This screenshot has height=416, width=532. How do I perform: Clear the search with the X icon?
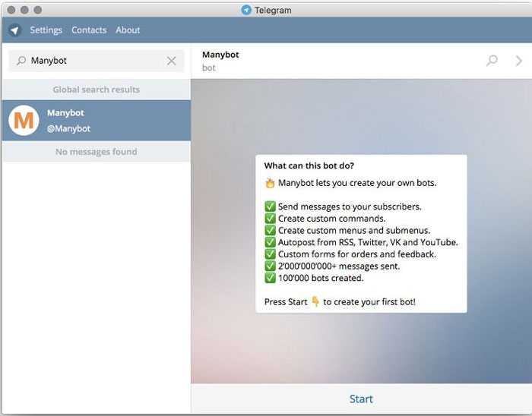pos(171,61)
